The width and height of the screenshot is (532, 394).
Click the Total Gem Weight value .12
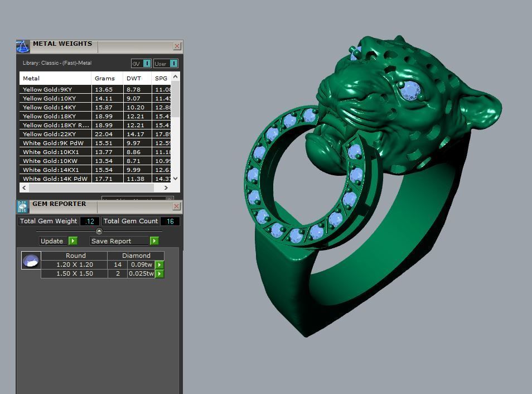(90, 221)
